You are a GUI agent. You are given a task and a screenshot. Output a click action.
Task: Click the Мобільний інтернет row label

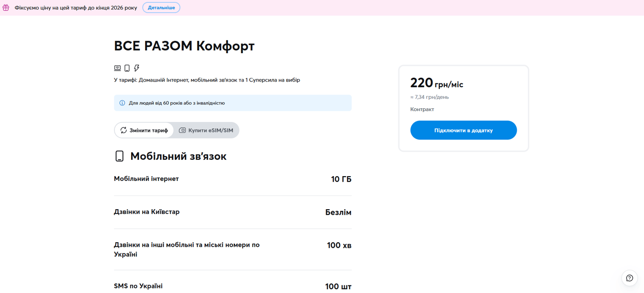146,179
